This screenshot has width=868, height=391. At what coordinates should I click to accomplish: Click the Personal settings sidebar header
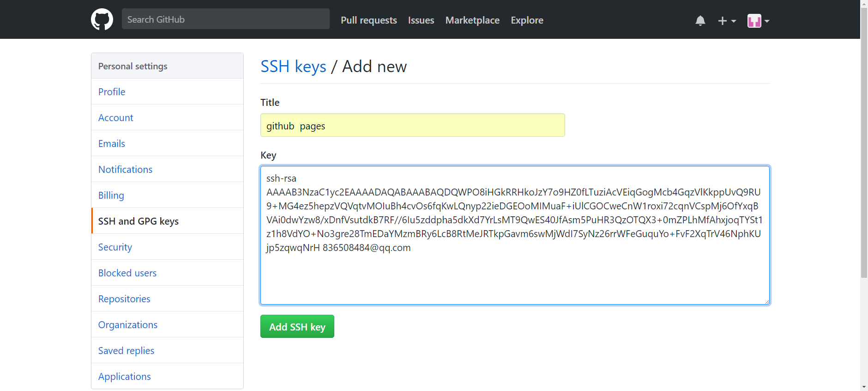click(x=168, y=66)
